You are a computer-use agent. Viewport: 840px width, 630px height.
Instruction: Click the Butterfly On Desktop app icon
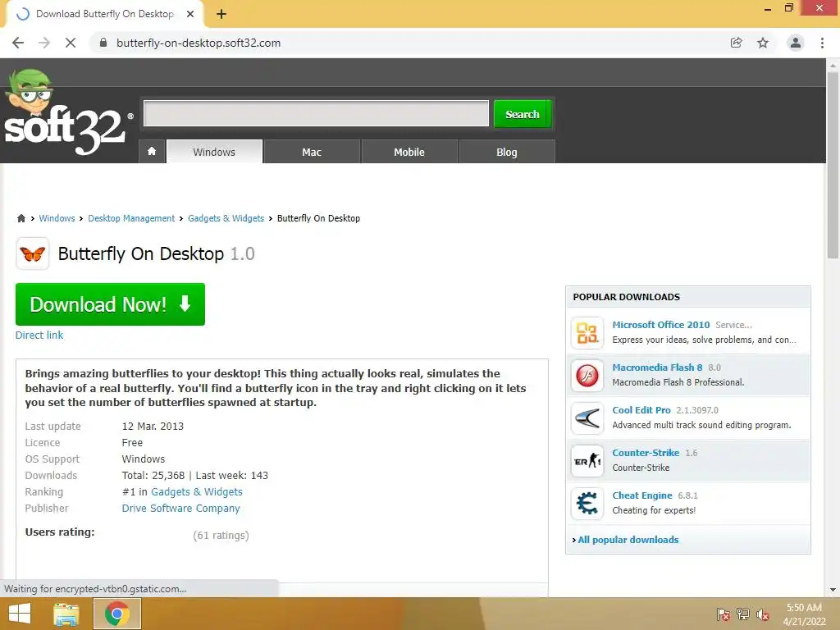pos(33,254)
